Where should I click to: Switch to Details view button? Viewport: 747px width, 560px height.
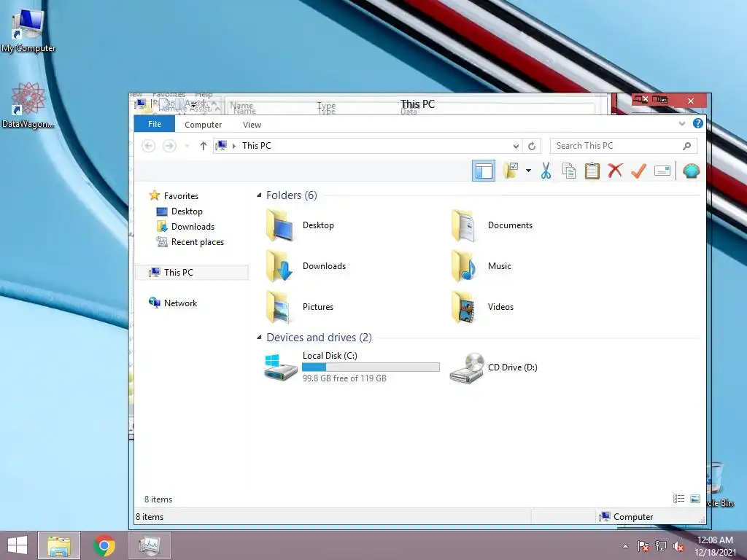click(679, 499)
